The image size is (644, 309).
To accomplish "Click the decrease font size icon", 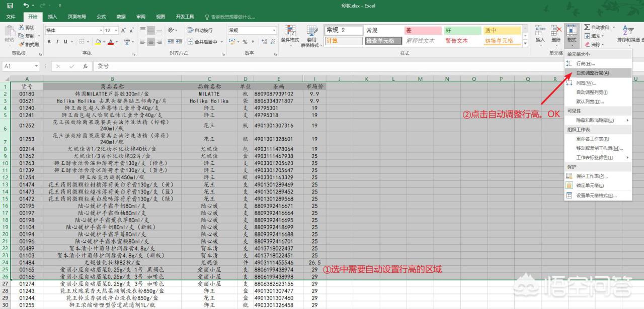I will coord(132,30).
